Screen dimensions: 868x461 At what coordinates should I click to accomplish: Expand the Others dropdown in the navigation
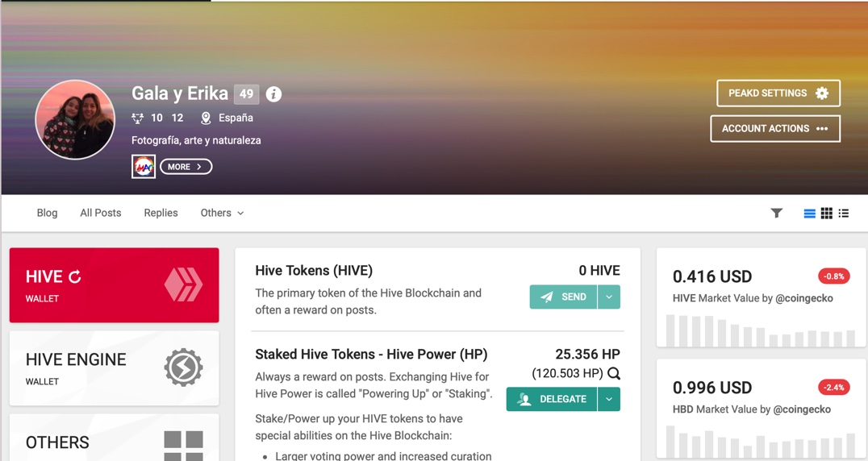tap(222, 213)
